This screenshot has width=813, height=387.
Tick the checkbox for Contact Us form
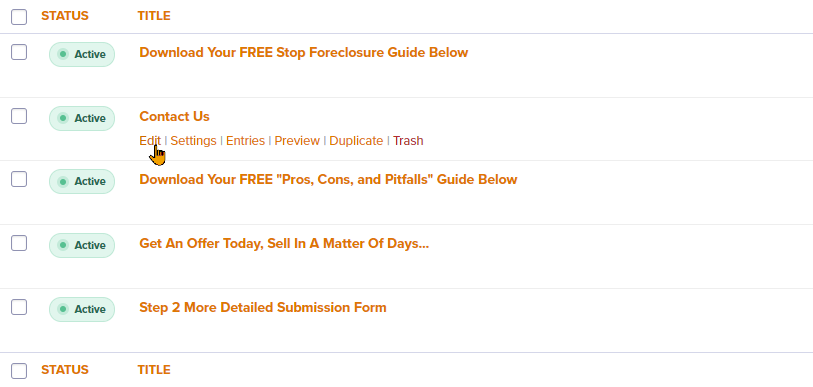point(19,116)
